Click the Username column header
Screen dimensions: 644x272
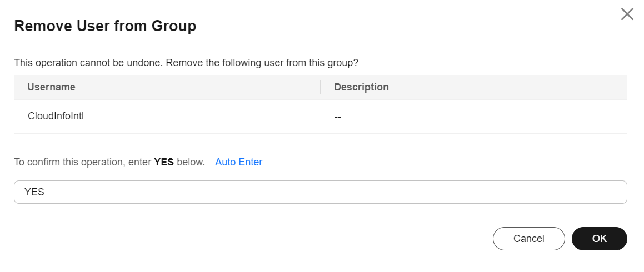click(51, 87)
